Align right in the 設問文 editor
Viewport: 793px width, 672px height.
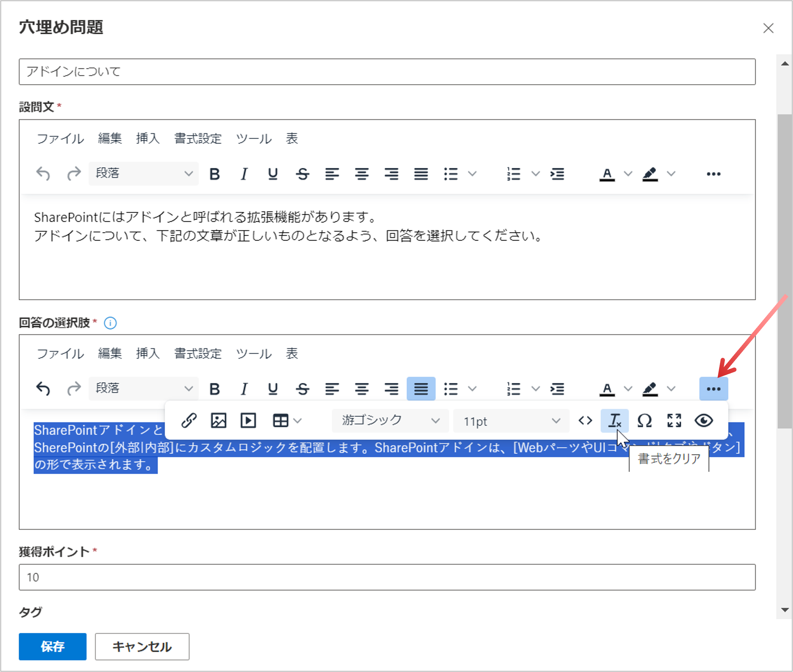tap(391, 174)
